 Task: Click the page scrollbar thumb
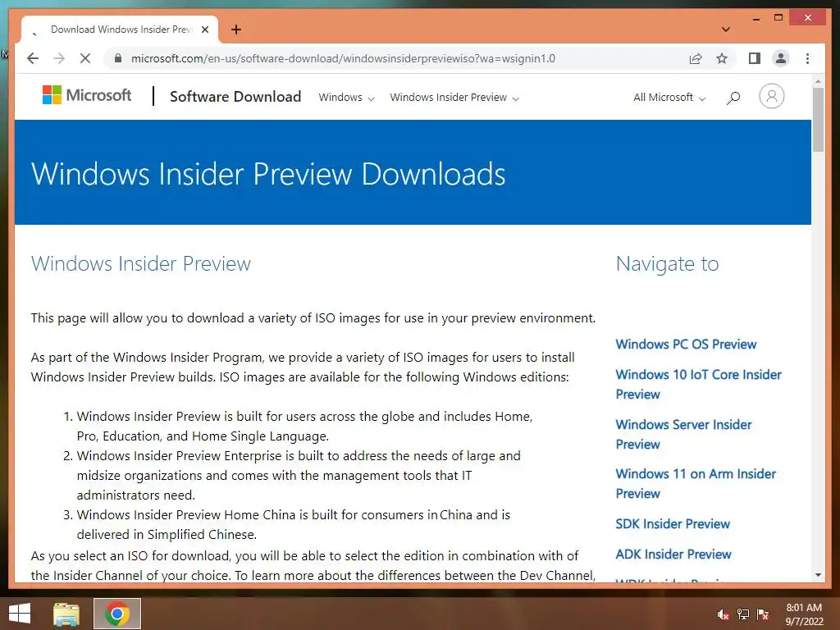coord(818,120)
